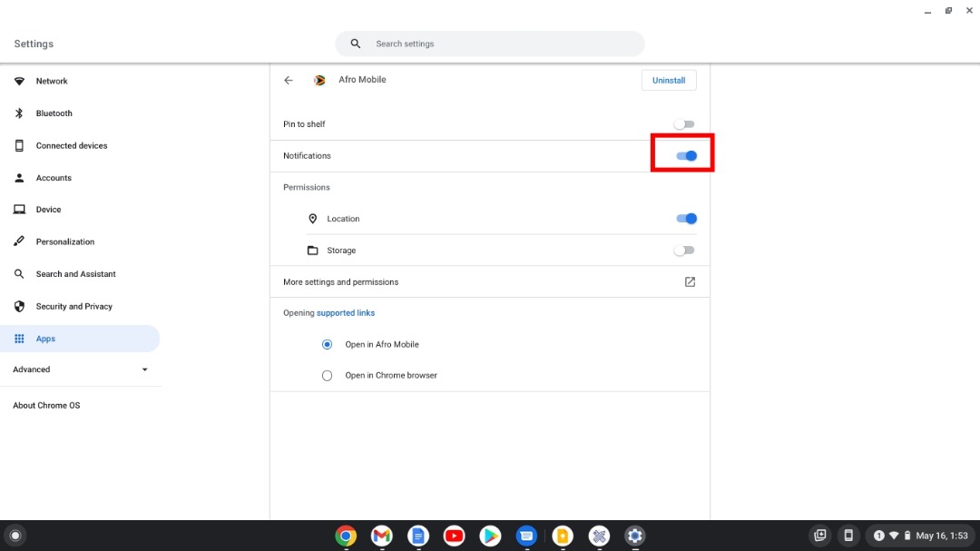Open the crossed-pattern app icon on shelf

pos(599,536)
